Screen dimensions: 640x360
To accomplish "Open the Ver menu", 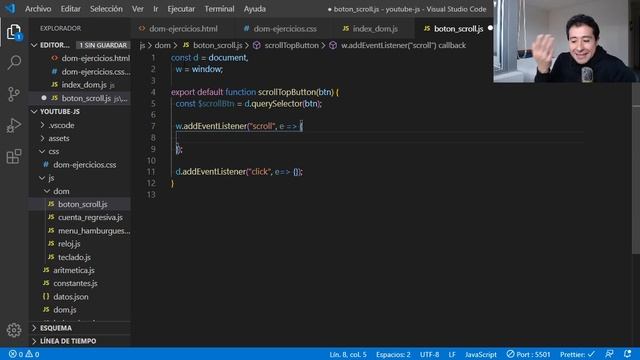I will (x=138, y=9).
